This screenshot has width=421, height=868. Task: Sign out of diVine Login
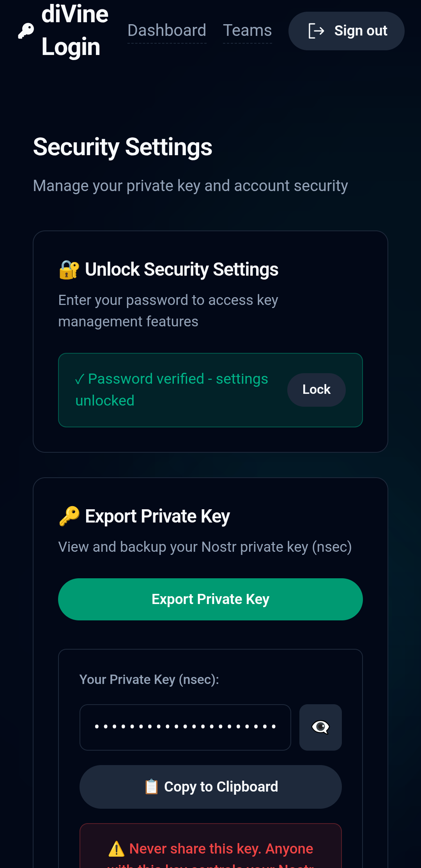[x=346, y=31]
